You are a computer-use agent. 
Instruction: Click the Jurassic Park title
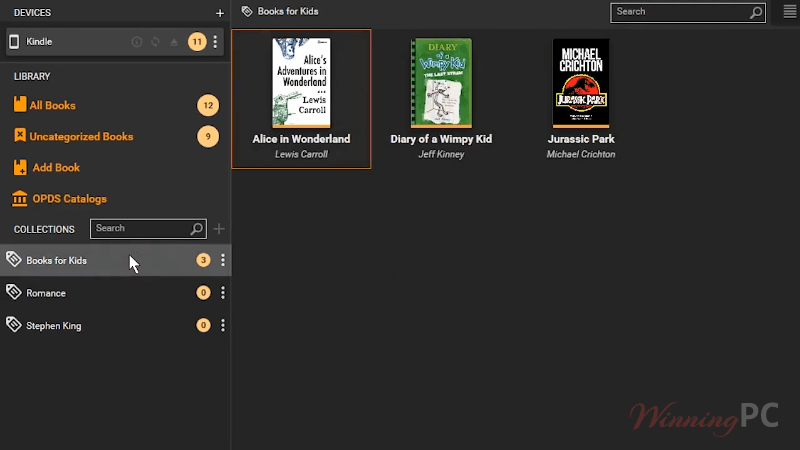581,139
